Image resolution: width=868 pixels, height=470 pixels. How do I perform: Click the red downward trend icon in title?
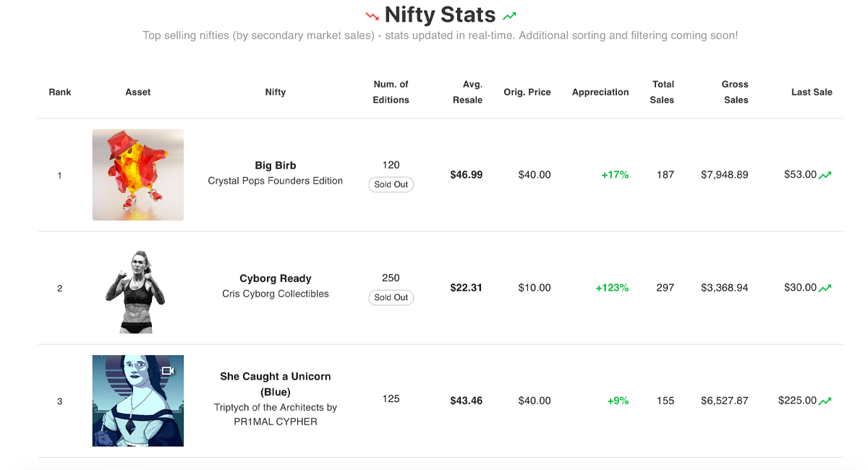373,15
